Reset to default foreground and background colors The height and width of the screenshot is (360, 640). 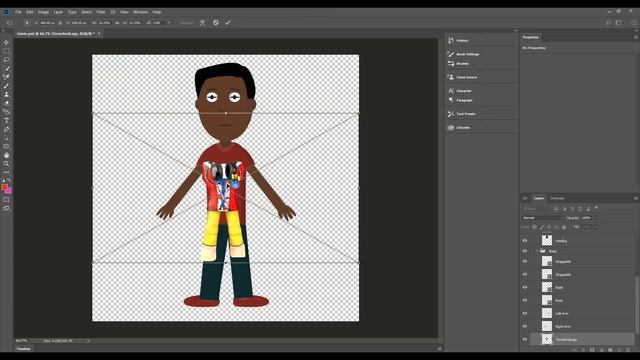point(3,180)
